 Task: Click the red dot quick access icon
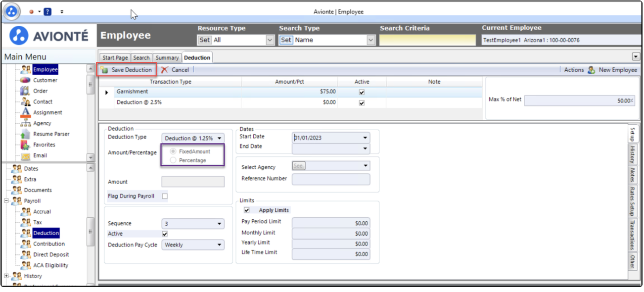(32, 11)
